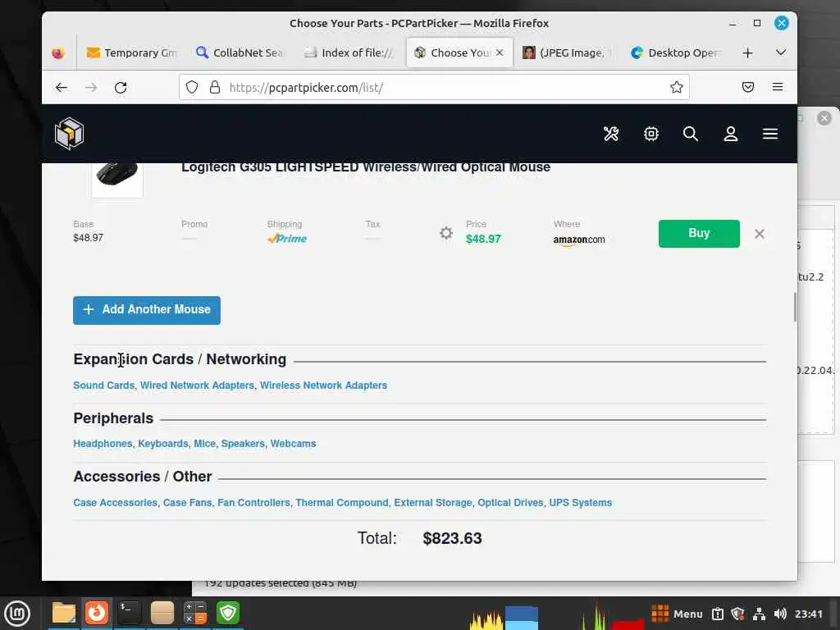Open the Terminal taskbar icon
Image resolution: width=840 pixels, height=630 pixels.
coord(129,613)
